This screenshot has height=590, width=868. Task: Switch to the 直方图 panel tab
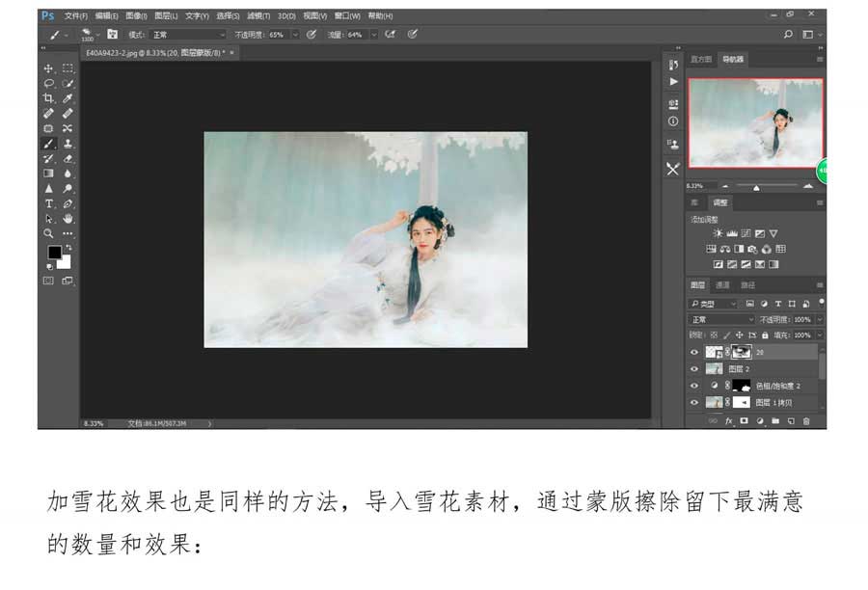pyautogui.click(x=700, y=60)
